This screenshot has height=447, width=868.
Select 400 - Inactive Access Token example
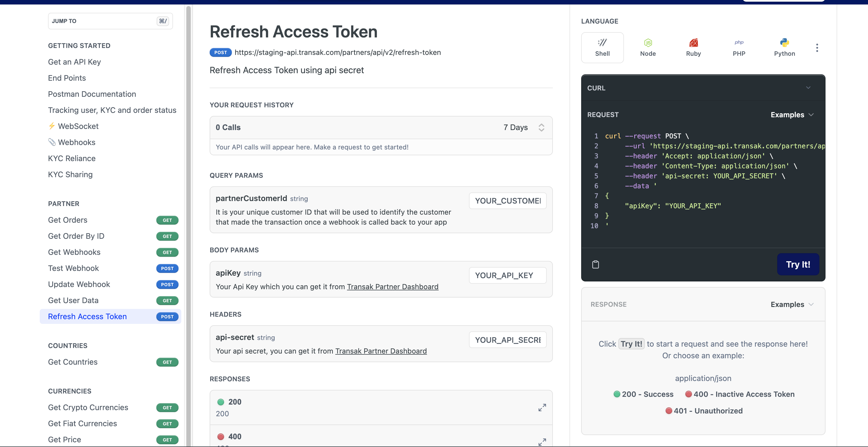740,394
